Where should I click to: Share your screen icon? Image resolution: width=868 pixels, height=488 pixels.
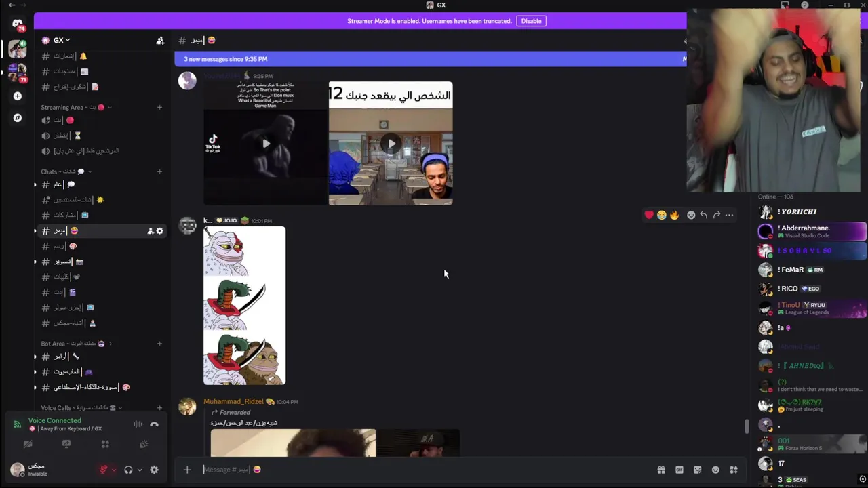tap(66, 444)
